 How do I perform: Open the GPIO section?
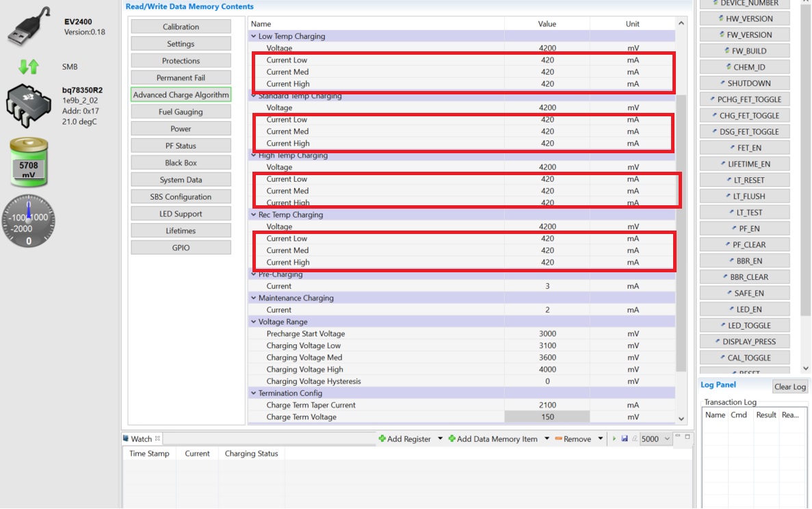point(181,248)
